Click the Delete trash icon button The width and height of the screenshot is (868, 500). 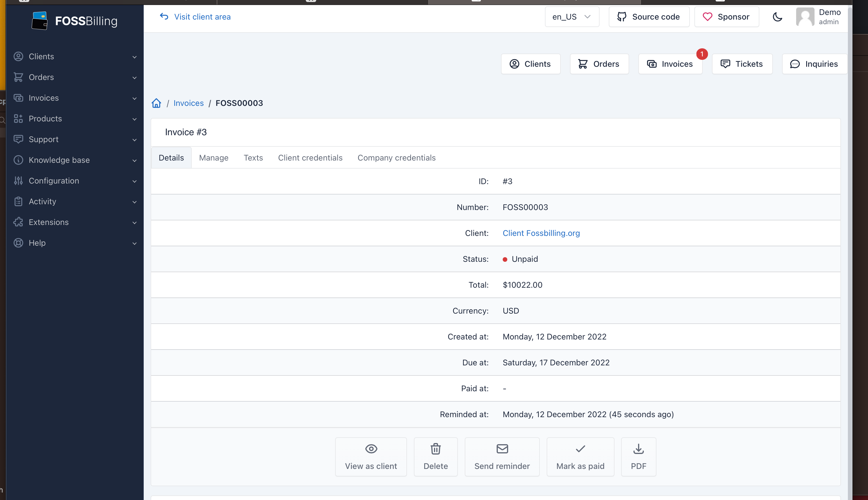click(435, 456)
